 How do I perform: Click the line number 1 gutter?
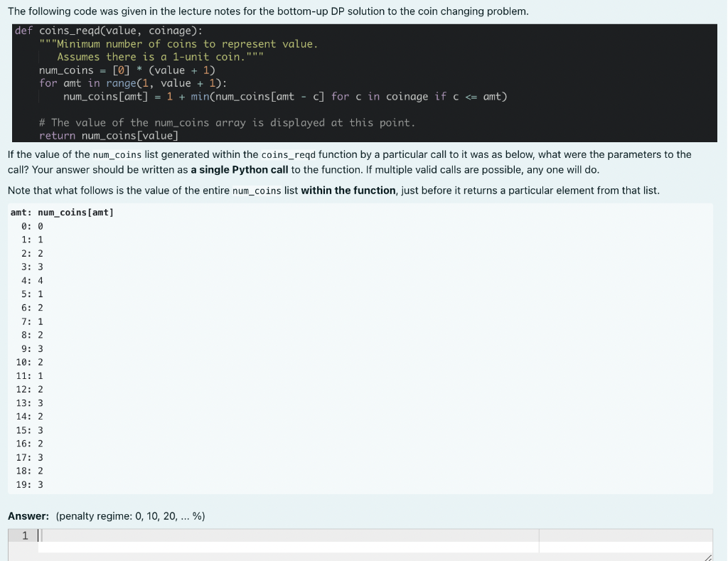24,535
